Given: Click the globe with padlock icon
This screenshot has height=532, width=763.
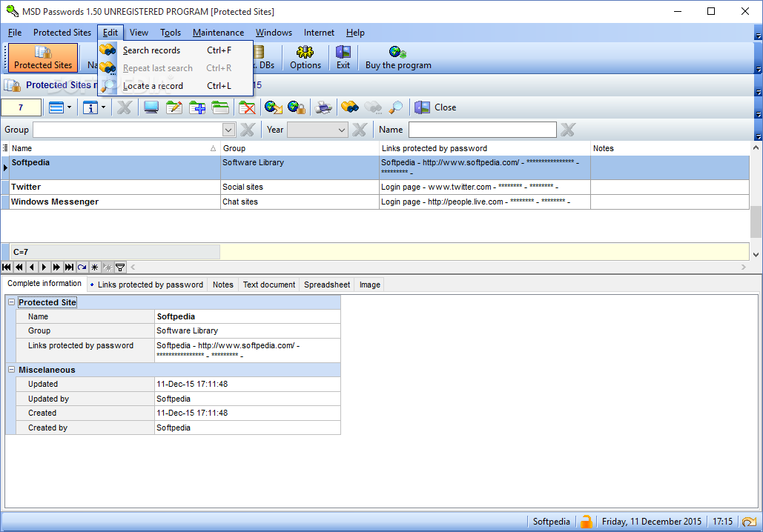Looking at the screenshot, I should [296, 107].
